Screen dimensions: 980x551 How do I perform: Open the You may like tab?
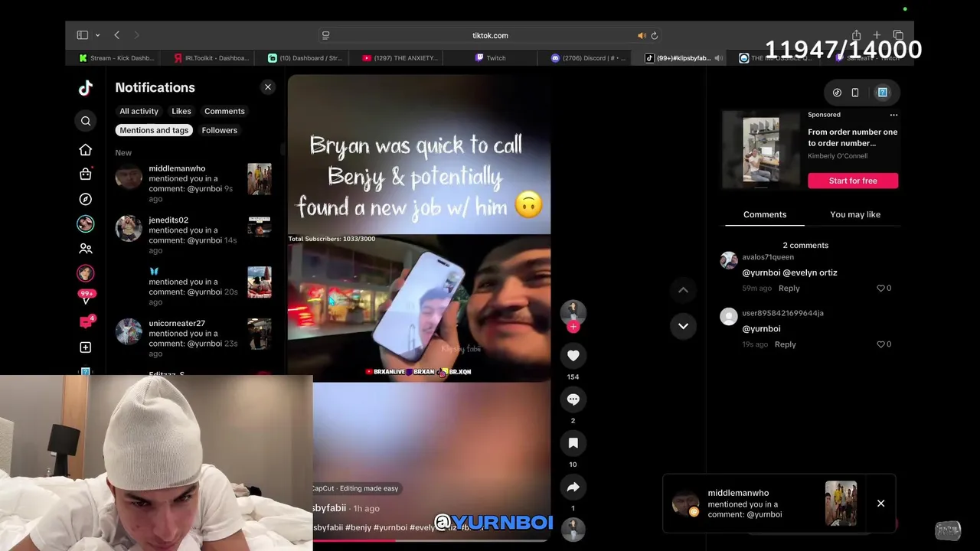coord(855,214)
